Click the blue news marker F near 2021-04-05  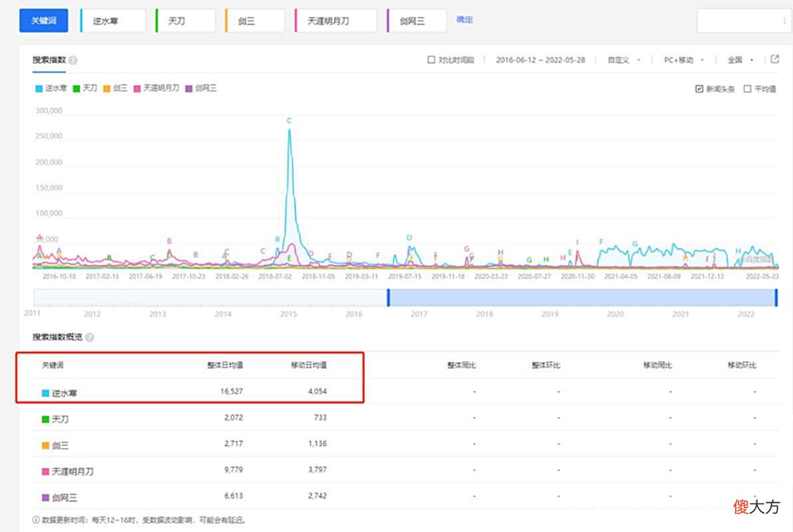tap(601, 242)
